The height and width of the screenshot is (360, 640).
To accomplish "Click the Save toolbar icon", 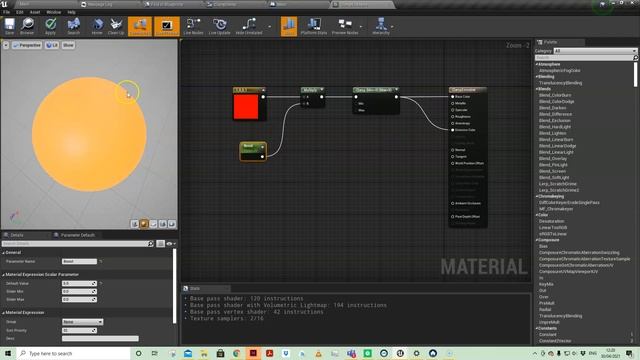I will (x=9, y=27).
